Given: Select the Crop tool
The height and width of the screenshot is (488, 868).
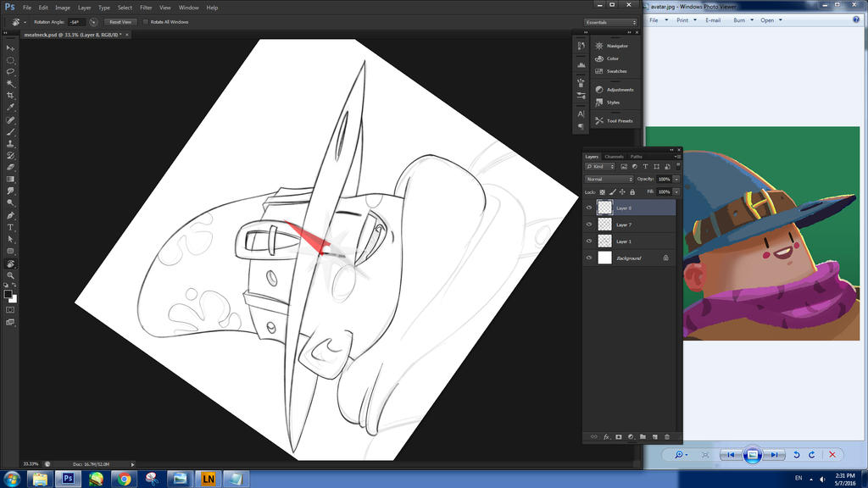Looking at the screenshot, I should pos(10,95).
